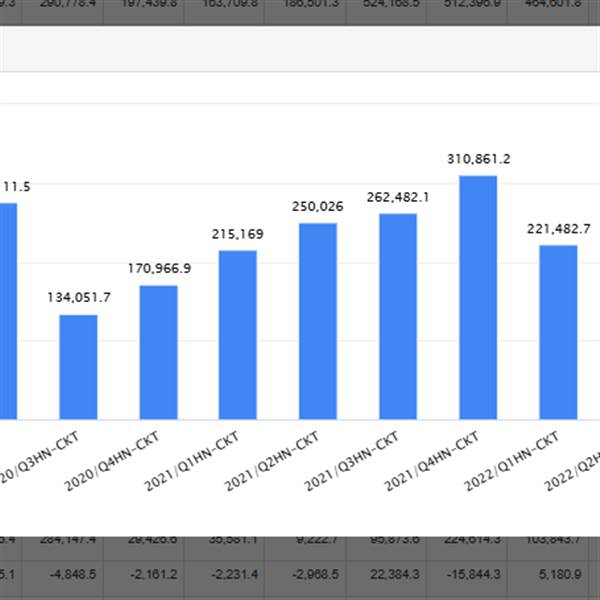Select the 2021/Q2HN-CKT bar in chart
600x600 pixels.
[x=318, y=321]
